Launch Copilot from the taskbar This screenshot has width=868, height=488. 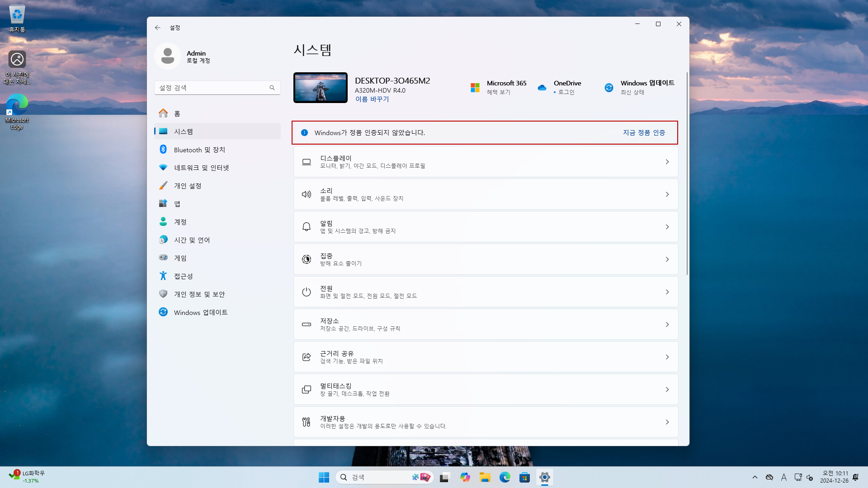point(465,477)
